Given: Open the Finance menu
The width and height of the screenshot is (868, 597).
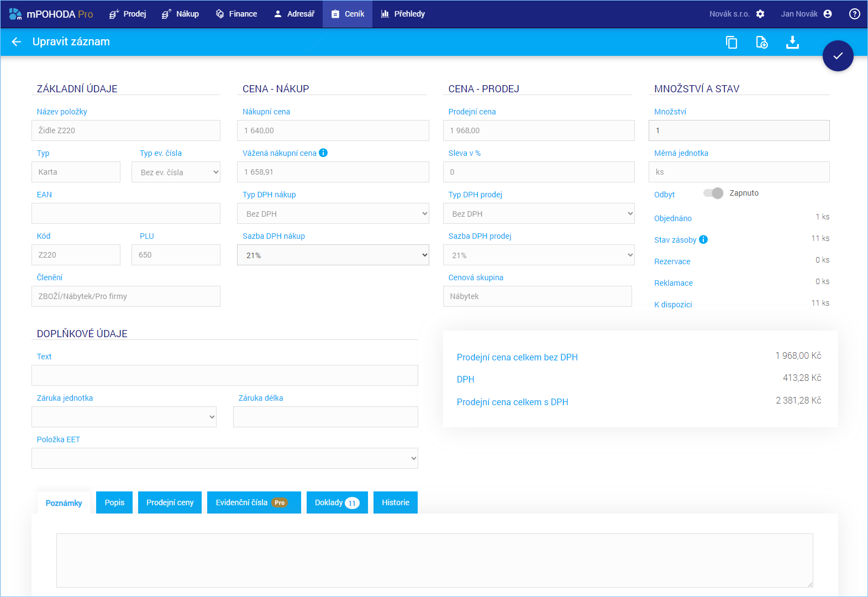Looking at the screenshot, I should 236,14.
